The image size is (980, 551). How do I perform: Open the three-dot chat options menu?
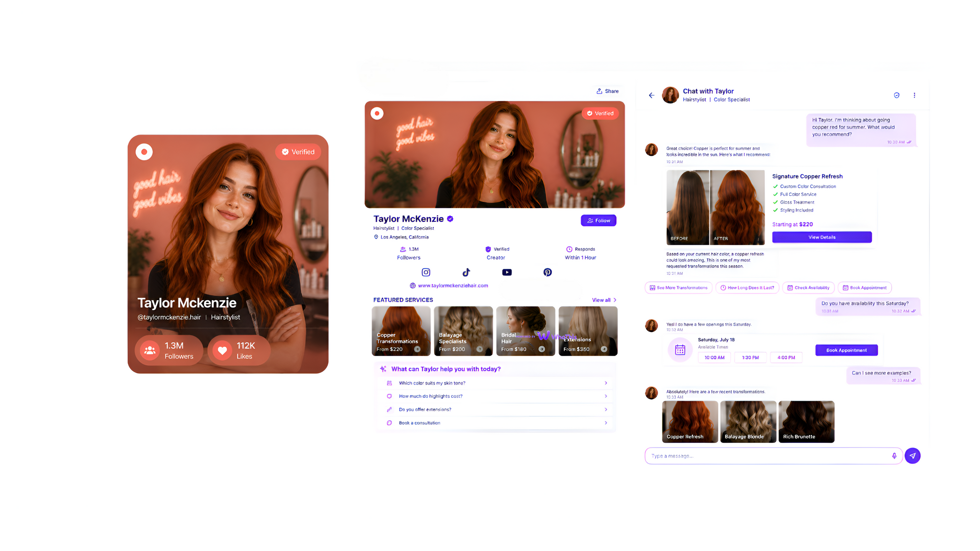[914, 96]
